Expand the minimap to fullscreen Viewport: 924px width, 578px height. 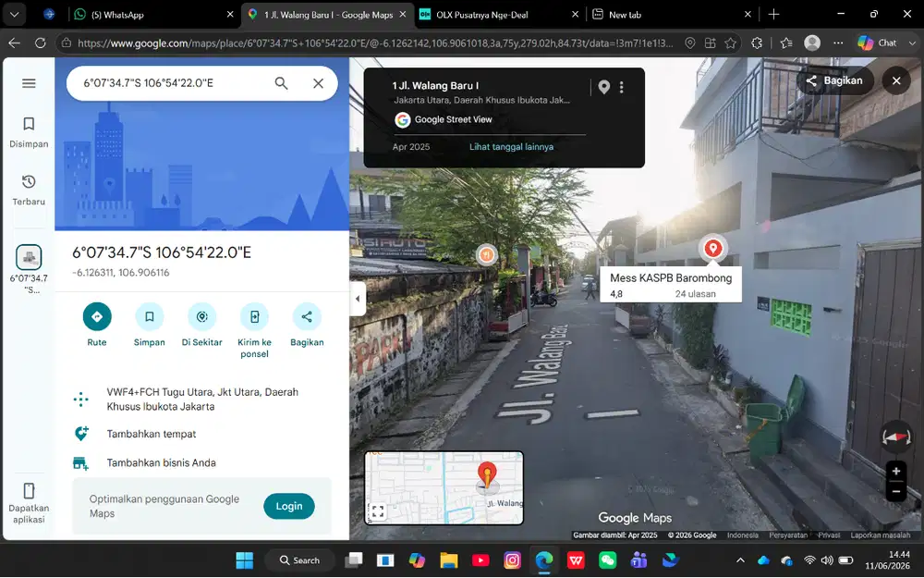pyautogui.click(x=378, y=511)
